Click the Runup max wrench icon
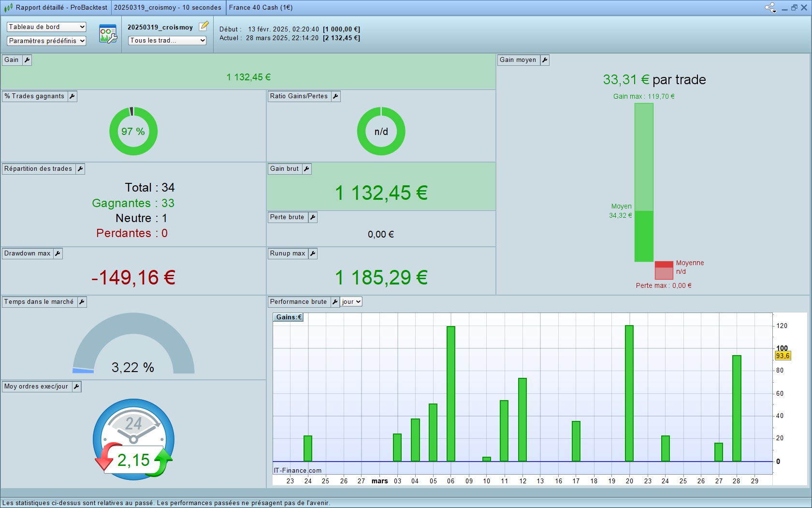Image resolution: width=812 pixels, height=508 pixels. [x=313, y=254]
